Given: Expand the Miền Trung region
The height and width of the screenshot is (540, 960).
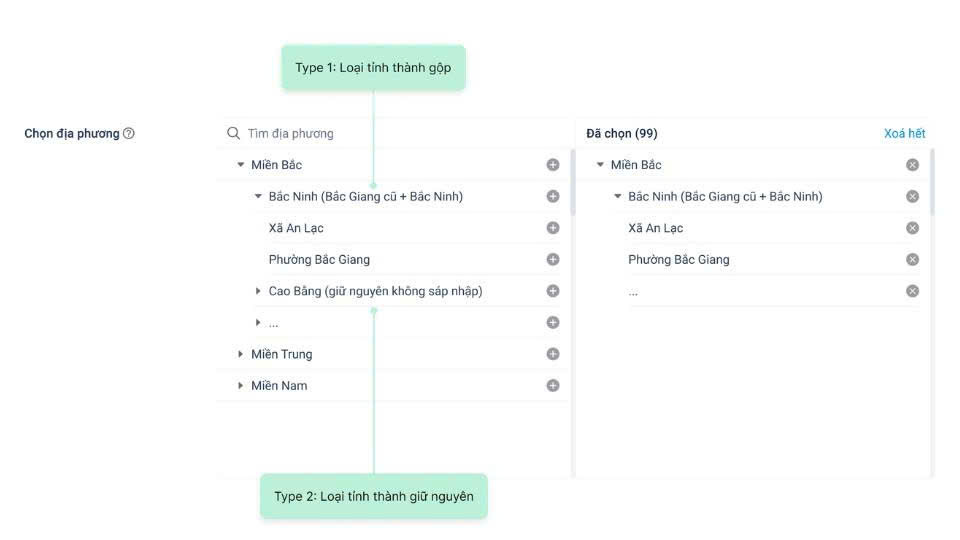Looking at the screenshot, I should point(241,354).
